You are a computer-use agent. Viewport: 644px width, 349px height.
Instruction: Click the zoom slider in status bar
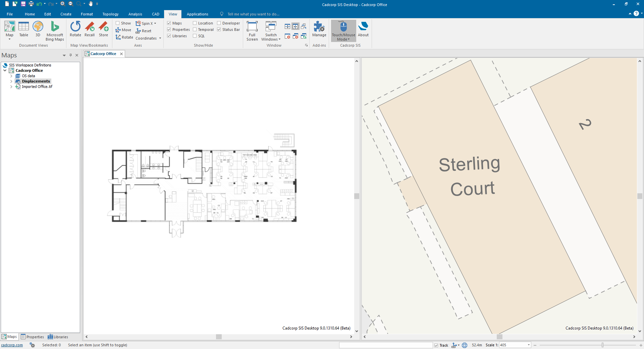coord(602,345)
